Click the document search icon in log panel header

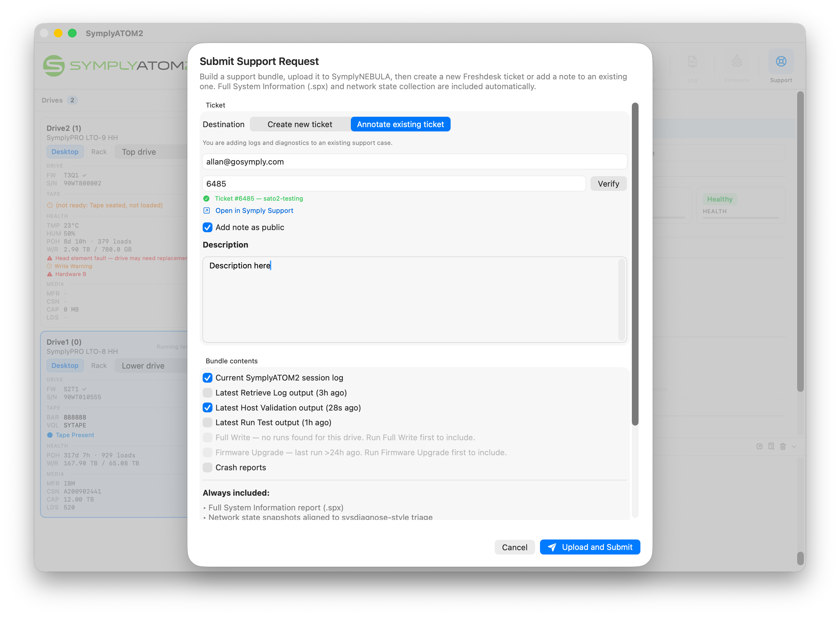click(771, 446)
